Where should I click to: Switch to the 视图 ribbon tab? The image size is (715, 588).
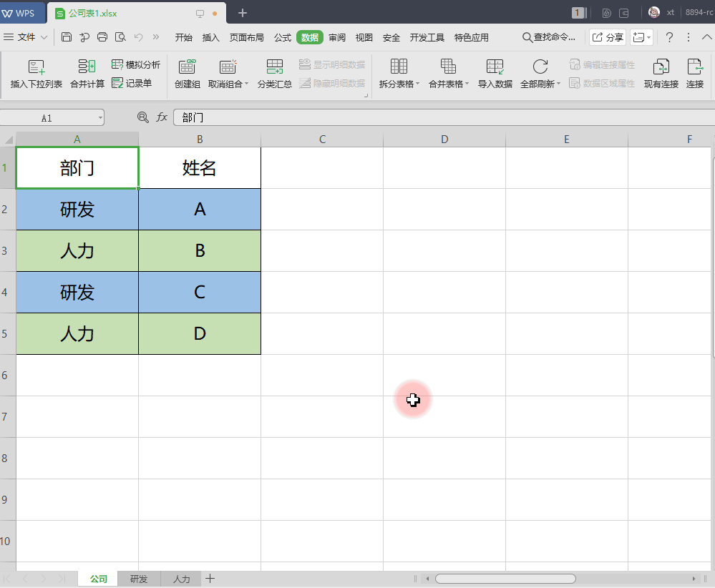coord(364,37)
